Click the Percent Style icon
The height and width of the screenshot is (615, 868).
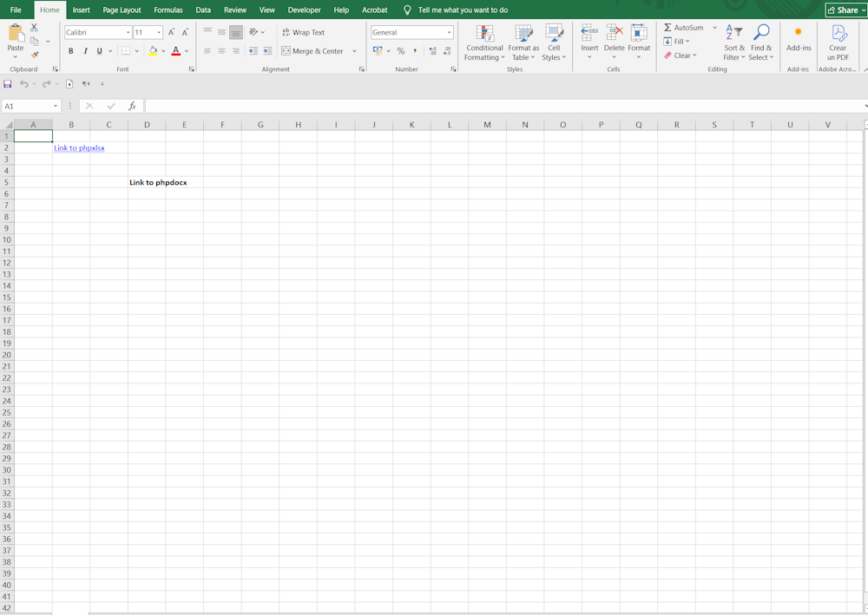point(401,51)
